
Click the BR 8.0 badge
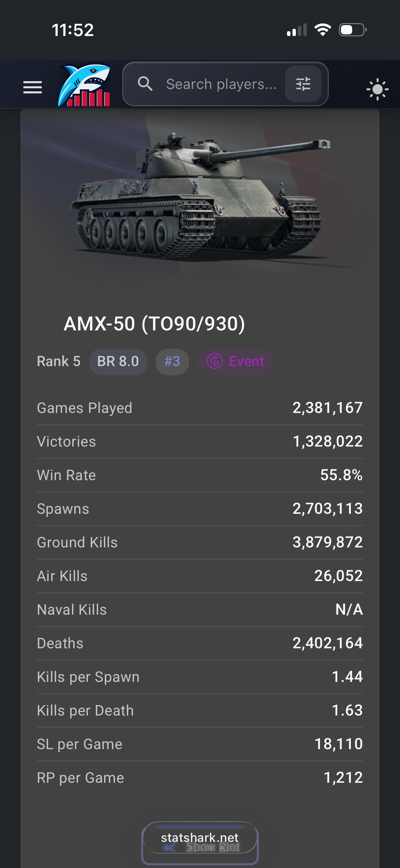click(118, 362)
